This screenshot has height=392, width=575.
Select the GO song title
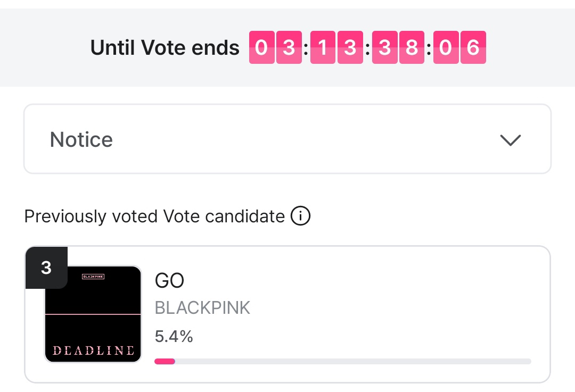pos(169,280)
